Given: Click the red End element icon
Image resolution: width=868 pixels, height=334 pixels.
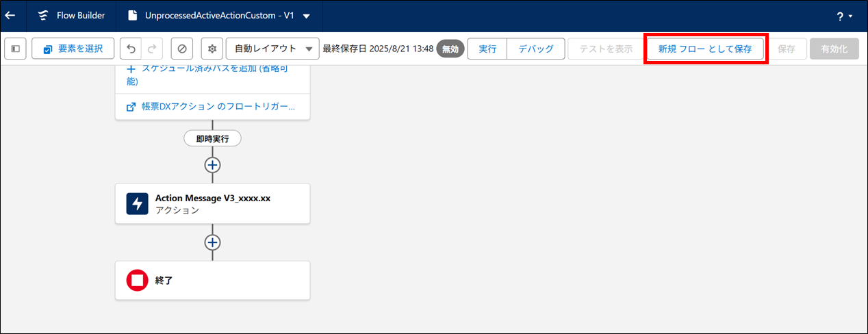Looking at the screenshot, I should (x=138, y=280).
